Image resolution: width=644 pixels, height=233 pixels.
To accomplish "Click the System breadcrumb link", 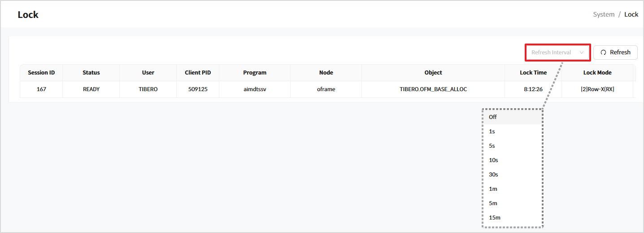I will coord(604,14).
